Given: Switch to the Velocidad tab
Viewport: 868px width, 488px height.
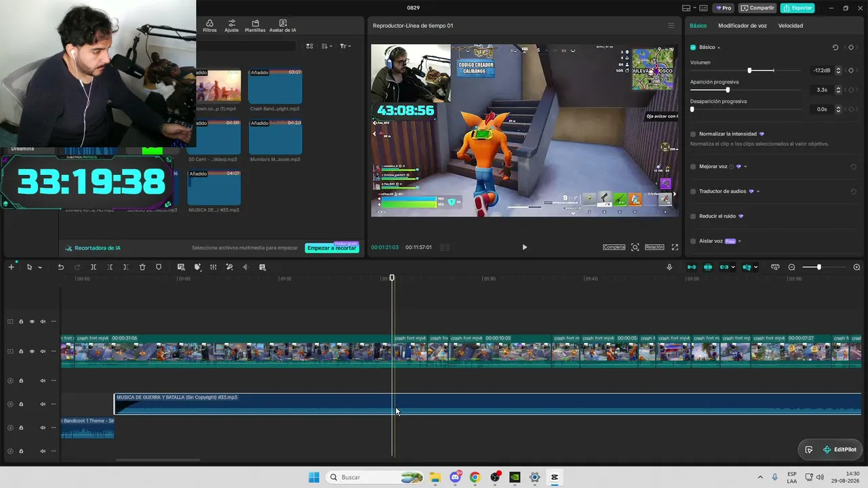Looking at the screenshot, I should point(791,26).
